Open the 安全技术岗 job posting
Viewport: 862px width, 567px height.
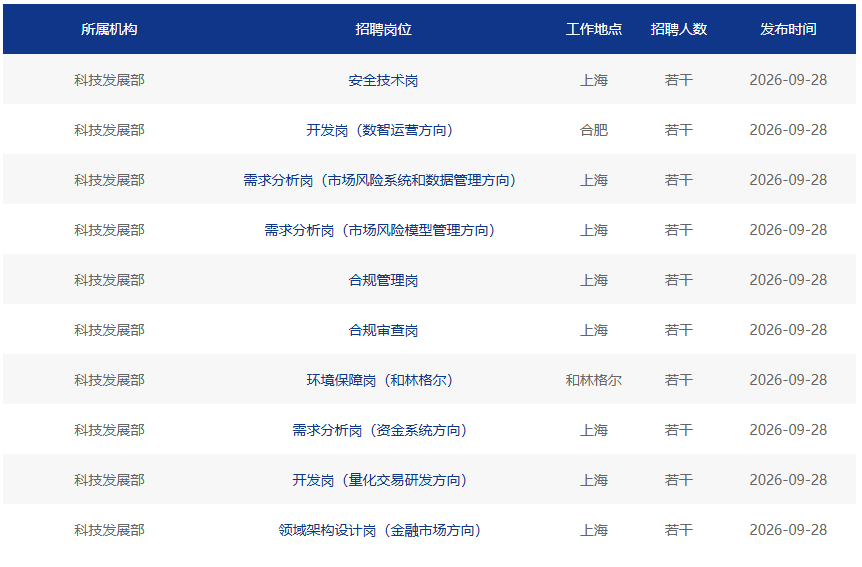[383, 80]
